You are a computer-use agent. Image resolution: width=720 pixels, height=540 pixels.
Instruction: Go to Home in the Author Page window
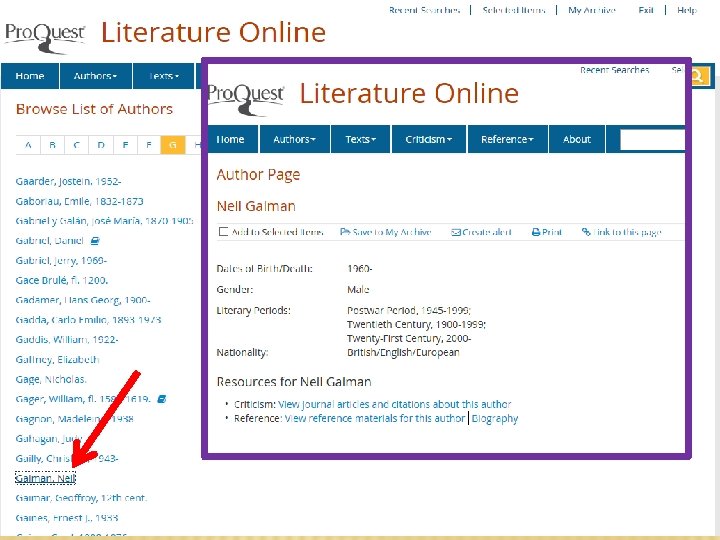(231, 139)
